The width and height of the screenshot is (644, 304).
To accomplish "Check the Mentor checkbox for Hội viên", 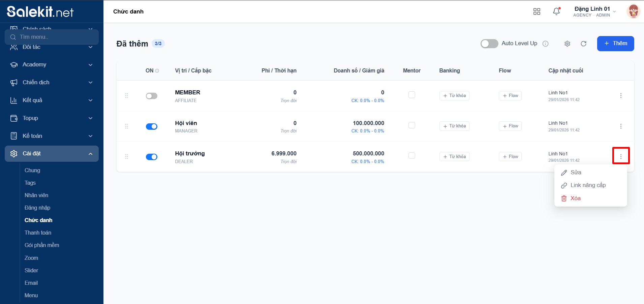I will click(411, 125).
